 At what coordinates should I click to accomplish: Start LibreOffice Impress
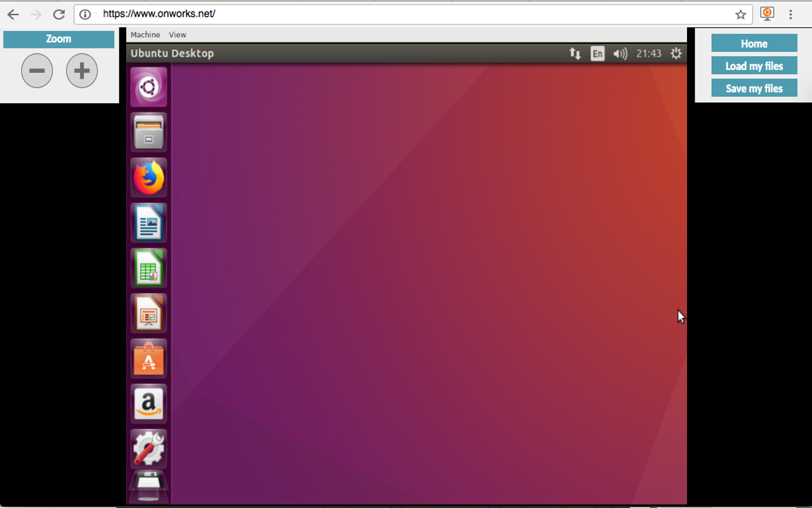(x=148, y=312)
